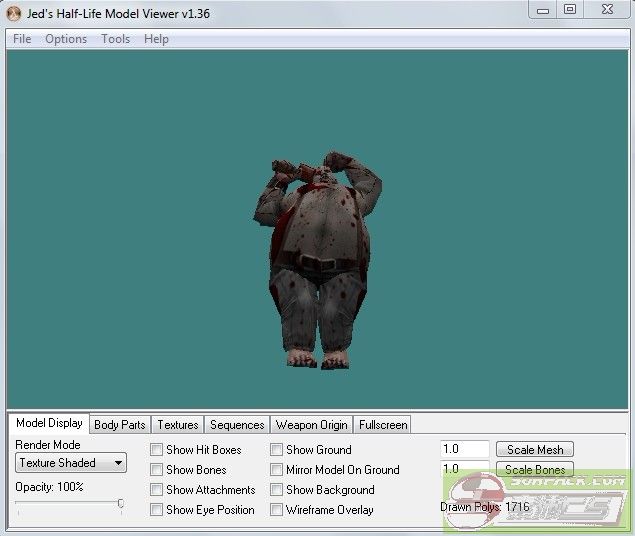The image size is (635, 536).
Task: Click the Scale Mesh value input field
Action: pos(464,450)
